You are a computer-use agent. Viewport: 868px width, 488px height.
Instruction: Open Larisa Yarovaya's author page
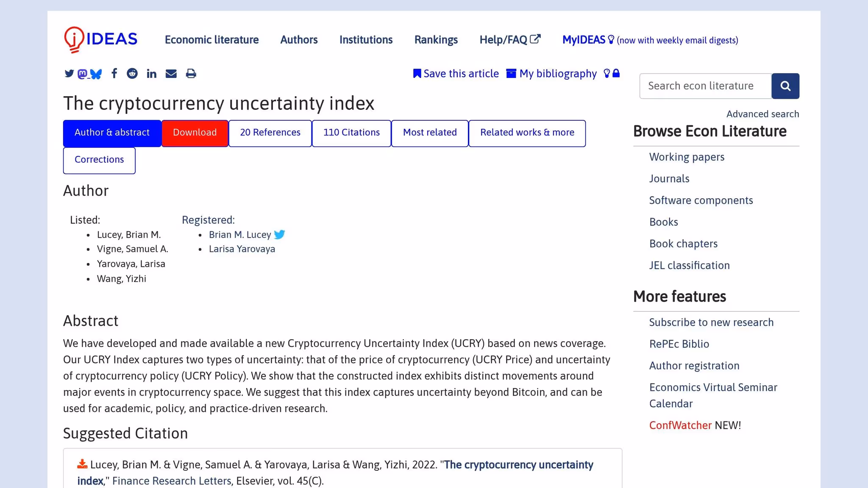coord(242,249)
